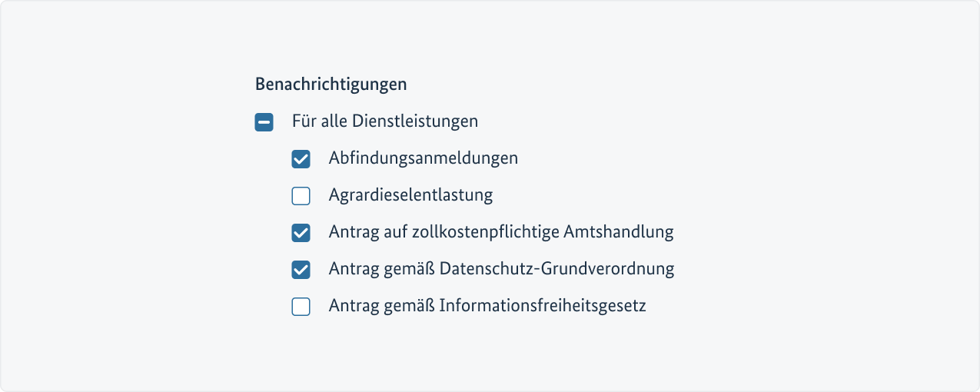Uncheck the Abfindungsanmeldungen checkbox

coord(301,159)
